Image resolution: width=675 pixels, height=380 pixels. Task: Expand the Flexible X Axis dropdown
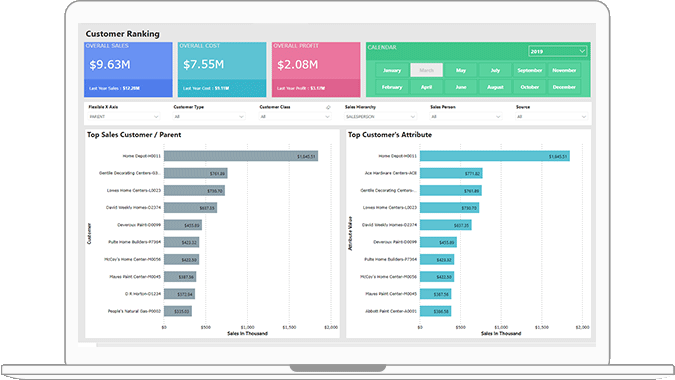(x=124, y=117)
